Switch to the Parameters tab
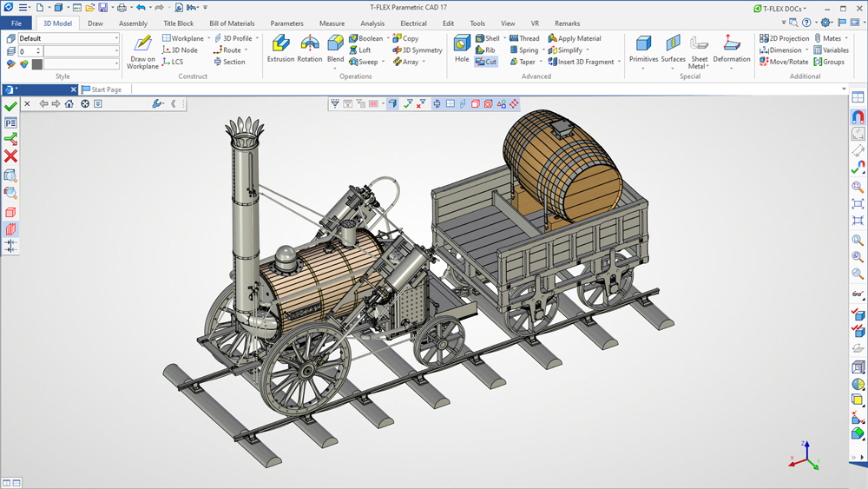 click(x=286, y=23)
